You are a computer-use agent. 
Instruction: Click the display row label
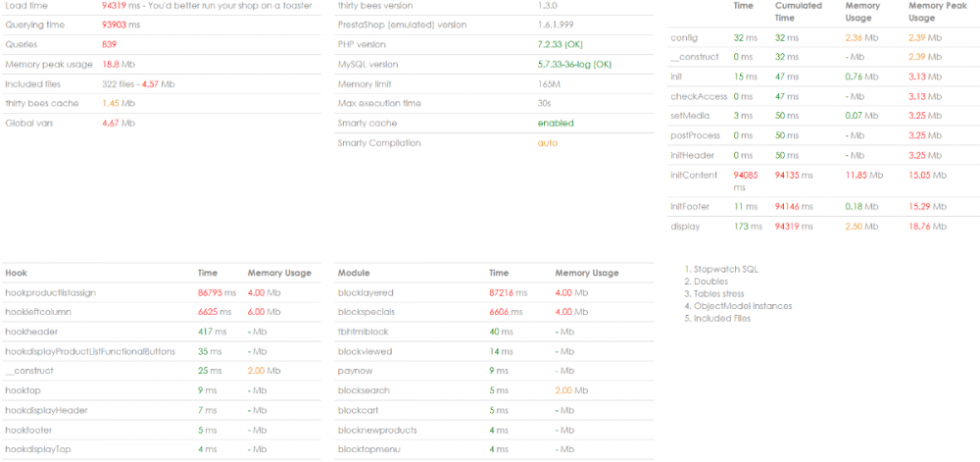click(684, 227)
